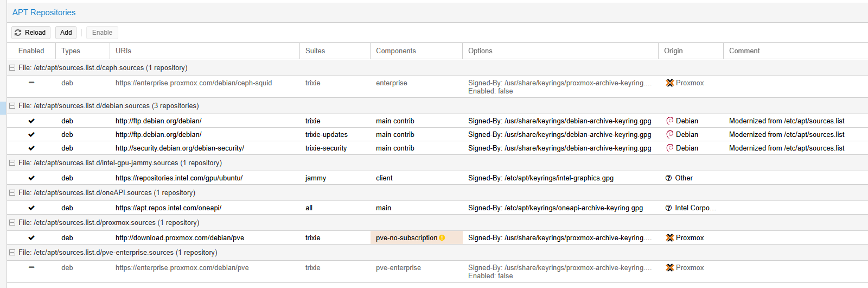The height and width of the screenshot is (288, 868).
Task: Click the yellow warning icon beside pve-no-subscription
Action: point(442,238)
